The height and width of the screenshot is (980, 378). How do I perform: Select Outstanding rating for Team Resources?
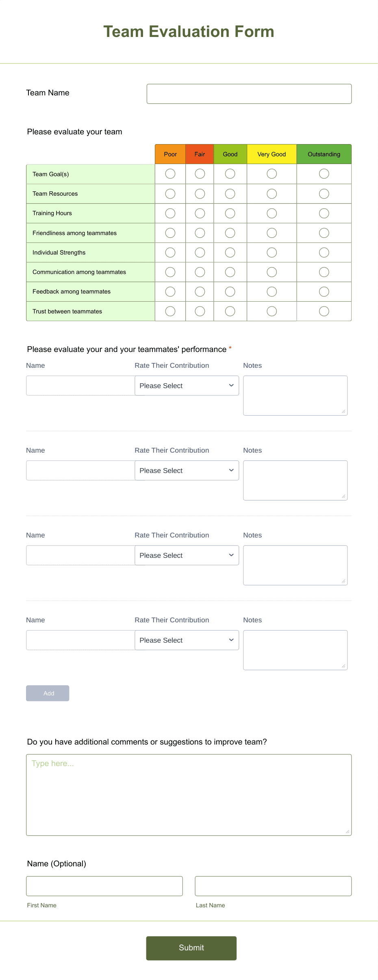click(x=324, y=193)
